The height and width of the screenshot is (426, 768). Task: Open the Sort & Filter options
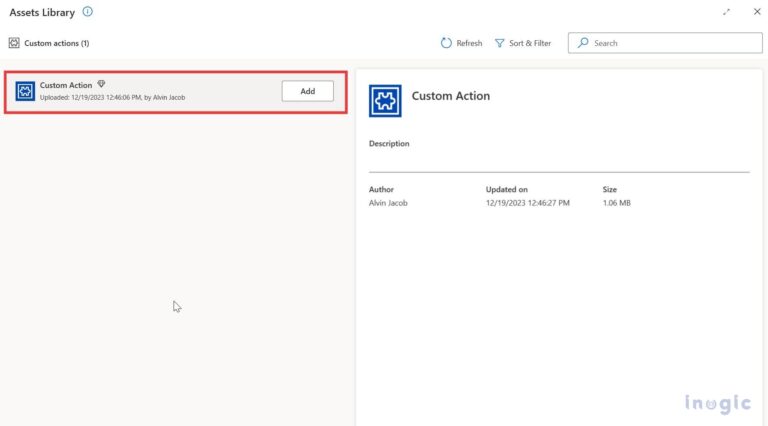point(529,43)
